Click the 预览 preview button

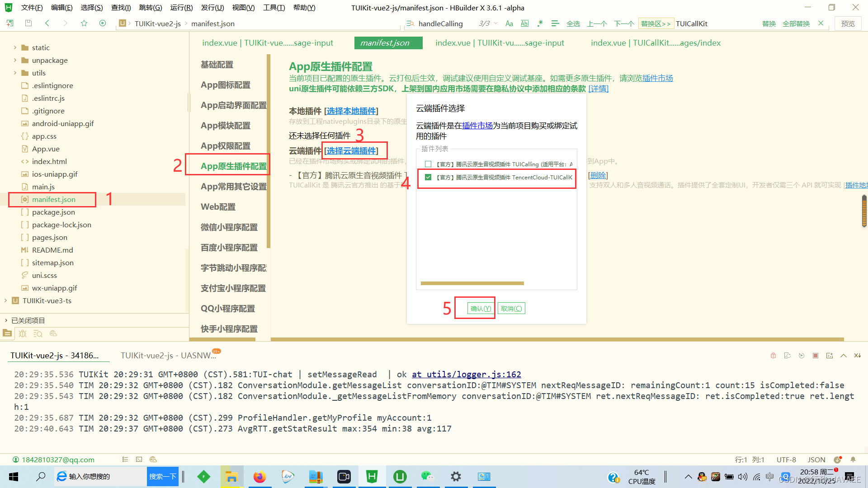(x=848, y=23)
